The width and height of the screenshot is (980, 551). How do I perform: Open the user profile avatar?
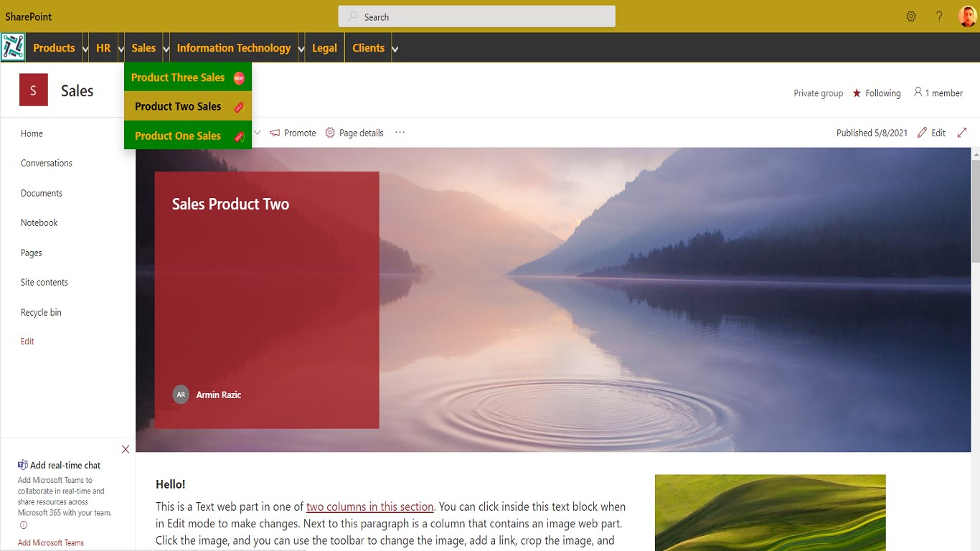point(968,17)
